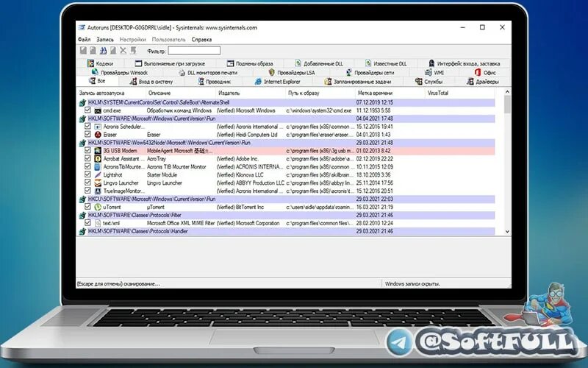Open Properties from the toolbar icon
Image resolution: width=588 pixels, height=368 pixels.
[x=113, y=50]
